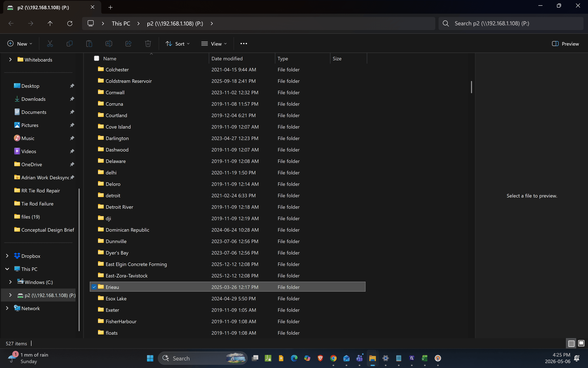Click the Delete trash can icon
Screen dimensions: 588x368
148,44
